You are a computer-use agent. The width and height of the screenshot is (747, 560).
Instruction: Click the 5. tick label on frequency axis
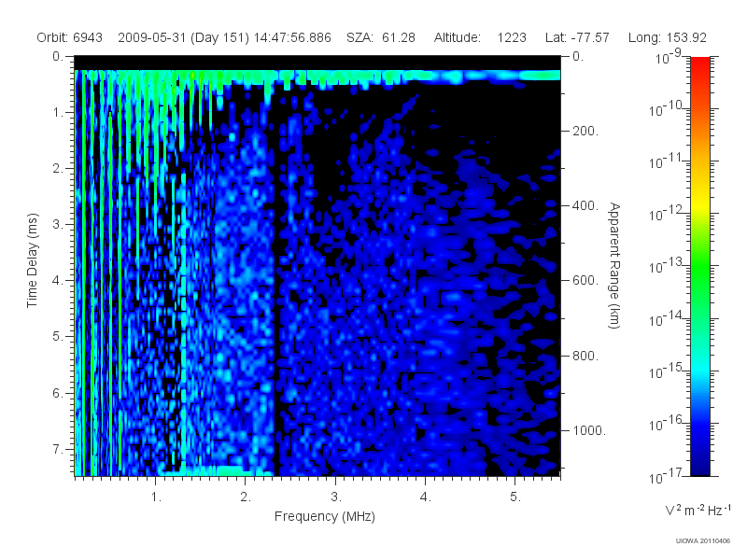[515, 497]
